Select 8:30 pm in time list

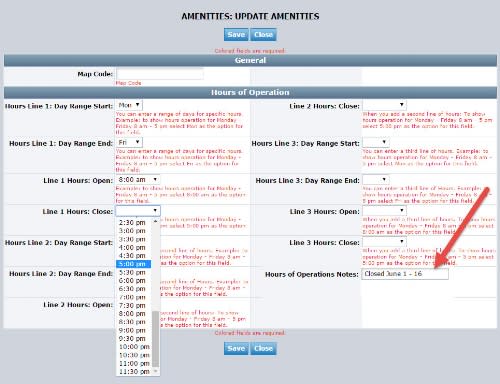134,322
